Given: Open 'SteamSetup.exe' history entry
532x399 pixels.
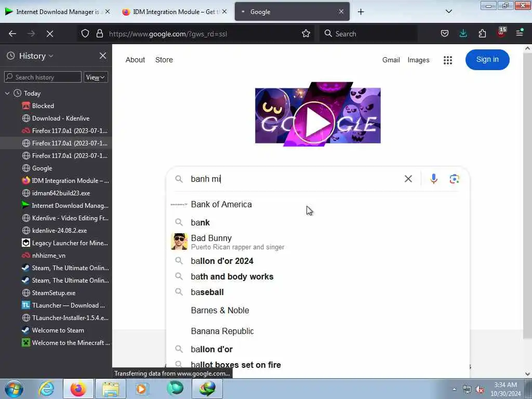Looking at the screenshot, I should [x=54, y=293].
